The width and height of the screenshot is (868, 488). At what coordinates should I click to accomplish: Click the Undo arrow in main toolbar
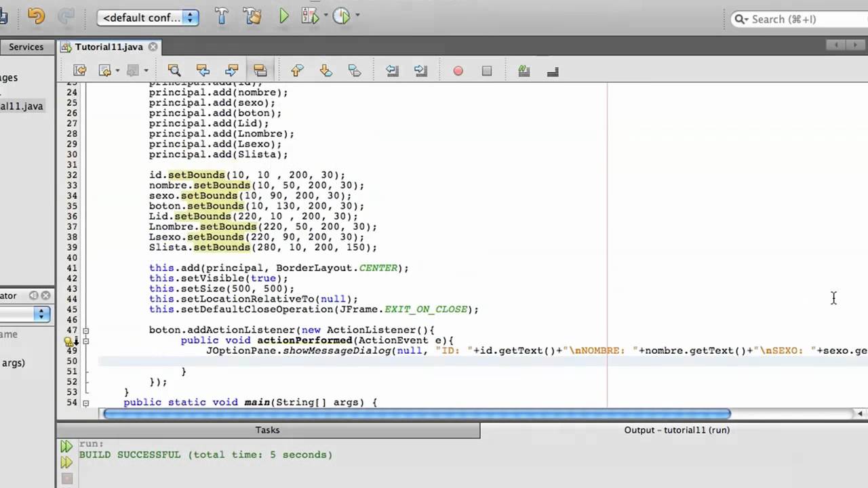[x=36, y=17]
